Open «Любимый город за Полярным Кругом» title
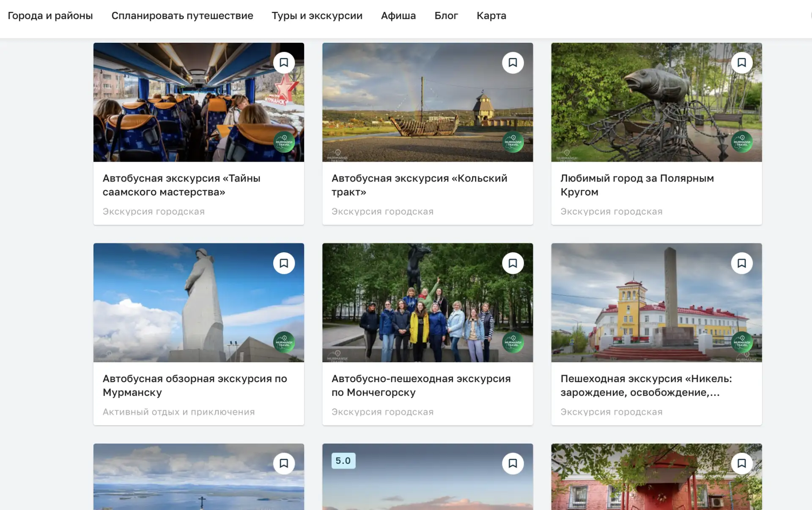Screen dimensions: 812x510 tap(637, 185)
